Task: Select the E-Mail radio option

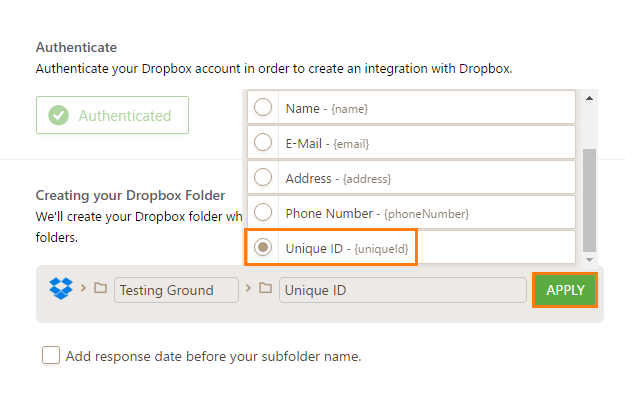Action: click(x=263, y=142)
